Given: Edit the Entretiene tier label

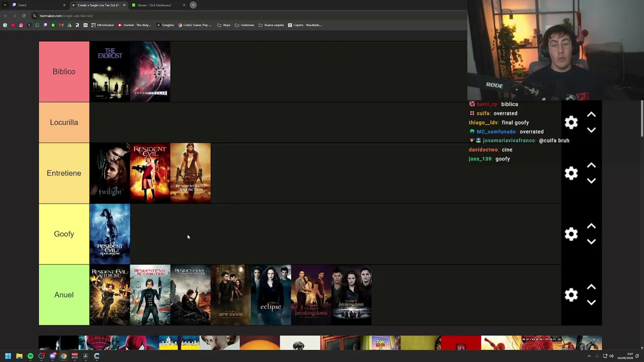Looking at the screenshot, I should (x=64, y=173).
